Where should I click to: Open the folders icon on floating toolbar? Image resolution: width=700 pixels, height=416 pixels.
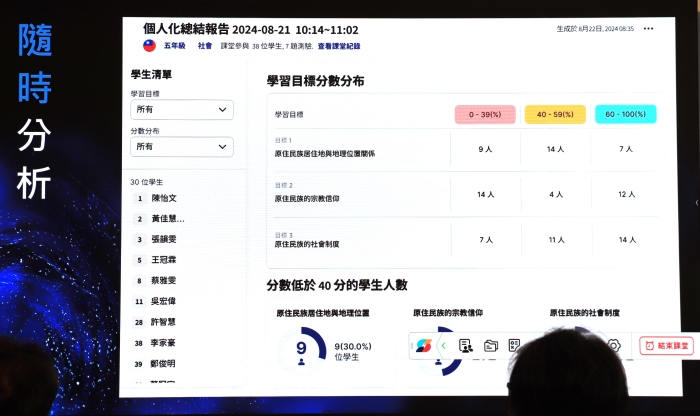(x=491, y=345)
